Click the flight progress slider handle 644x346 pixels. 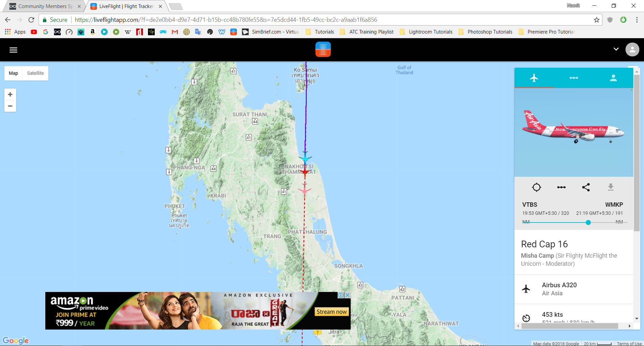pos(588,223)
